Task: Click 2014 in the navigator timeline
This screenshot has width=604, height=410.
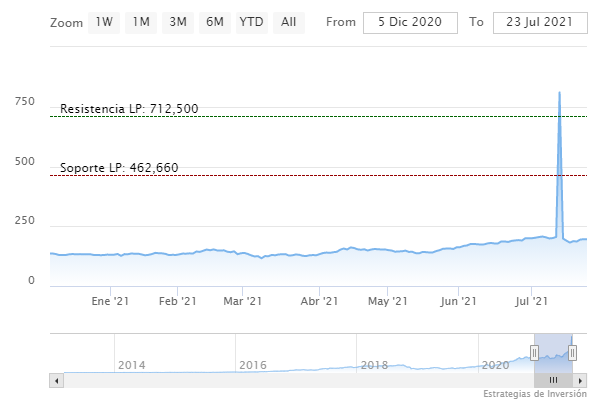Action: click(132, 365)
